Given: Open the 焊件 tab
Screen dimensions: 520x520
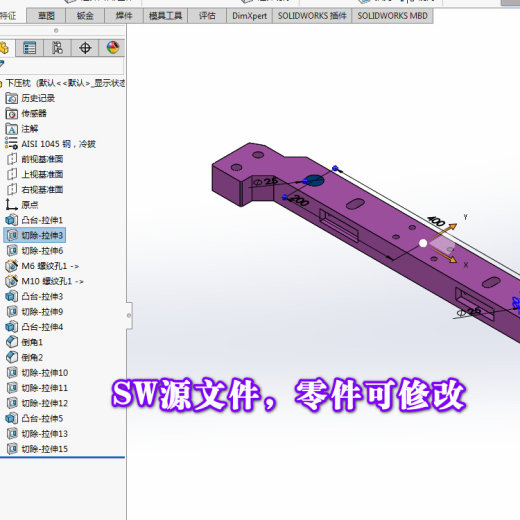Looking at the screenshot, I should coord(124,16).
